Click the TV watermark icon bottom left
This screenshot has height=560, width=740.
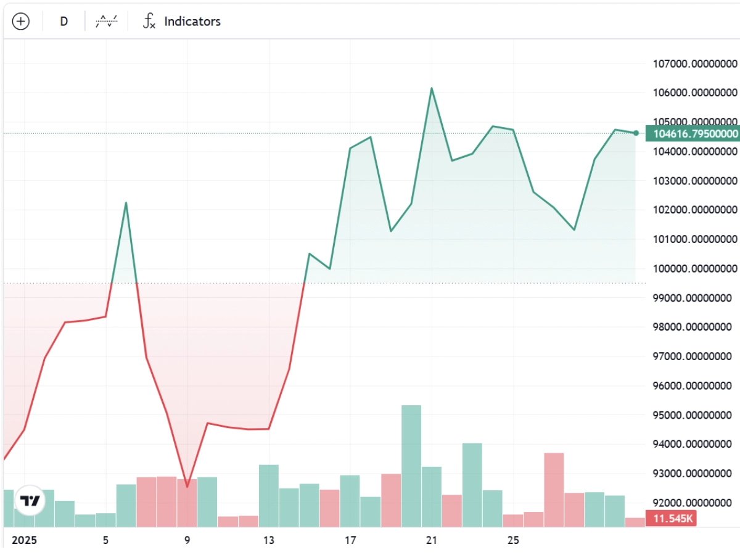click(30, 501)
